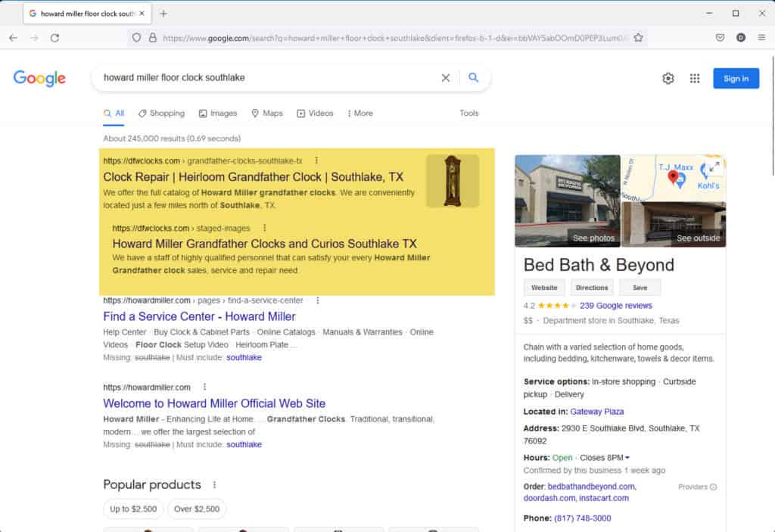
Task: Select the Up to $2,500 price chip
Action: click(x=133, y=509)
